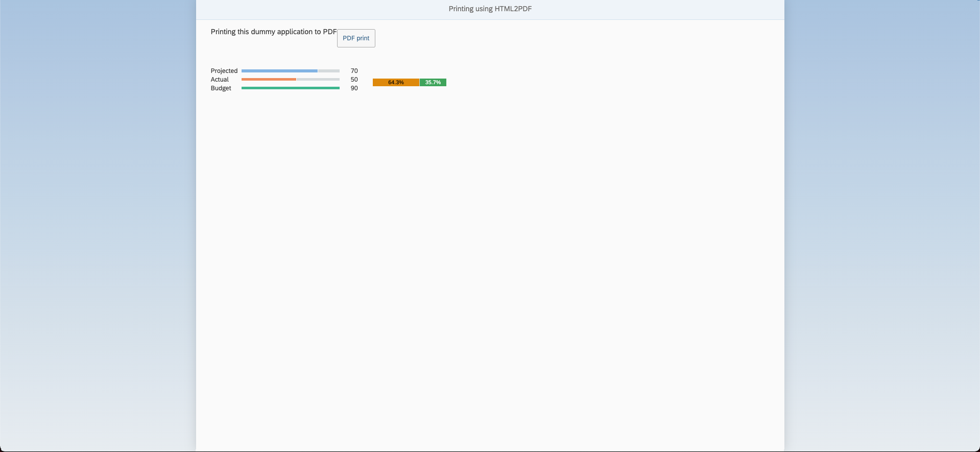Click the blue Projected bar fill
The height and width of the screenshot is (452, 980).
pyautogui.click(x=279, y=71)
